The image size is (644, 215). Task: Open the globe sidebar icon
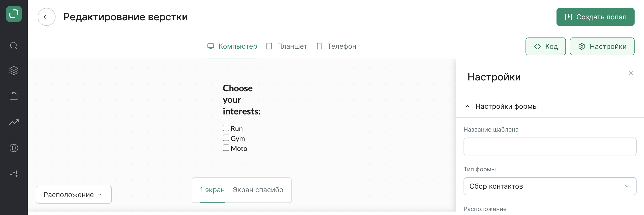(x=14, y=148)
